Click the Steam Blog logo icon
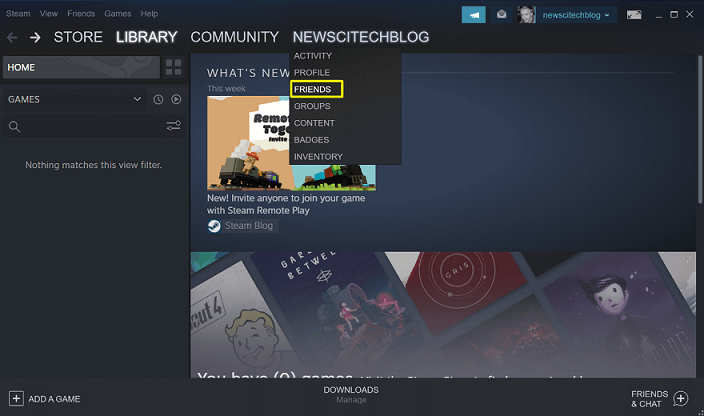The width and height of the screenshot is (704, 416). (x=214, y=226)
